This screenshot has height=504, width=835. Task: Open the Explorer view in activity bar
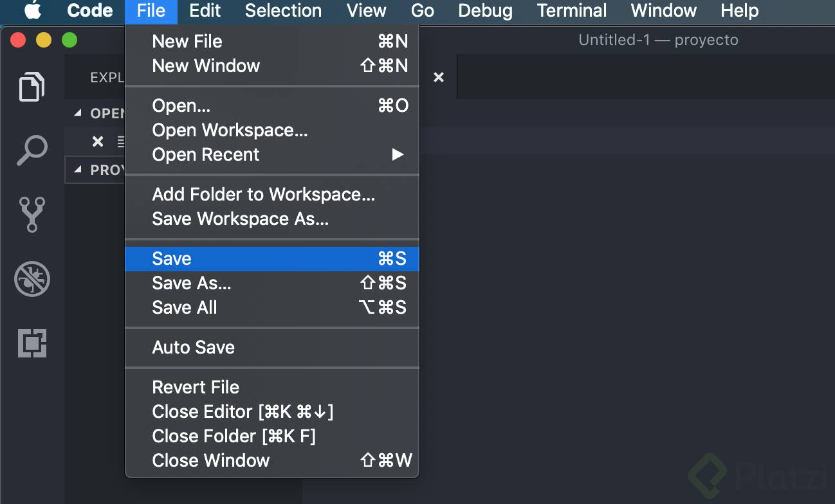[32, 87]
